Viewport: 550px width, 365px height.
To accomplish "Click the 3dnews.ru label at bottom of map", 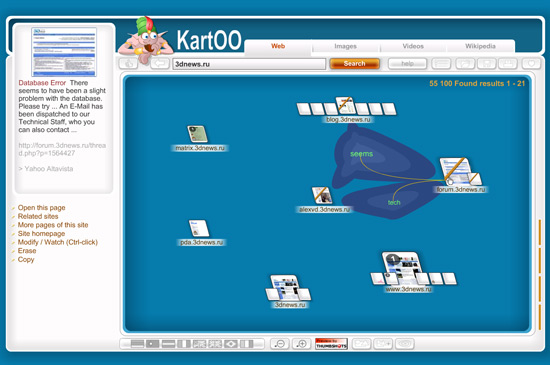I will pyautogui.click(x=290, y=305).
